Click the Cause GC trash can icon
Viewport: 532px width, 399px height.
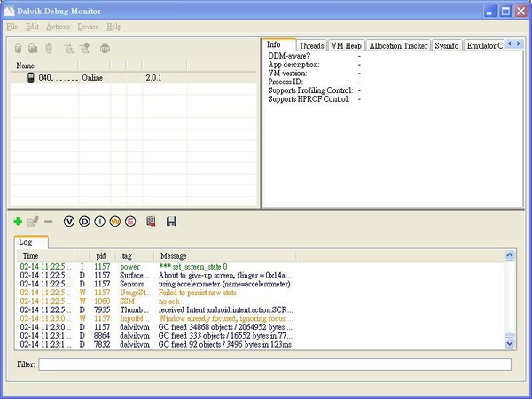click(49, 49)
